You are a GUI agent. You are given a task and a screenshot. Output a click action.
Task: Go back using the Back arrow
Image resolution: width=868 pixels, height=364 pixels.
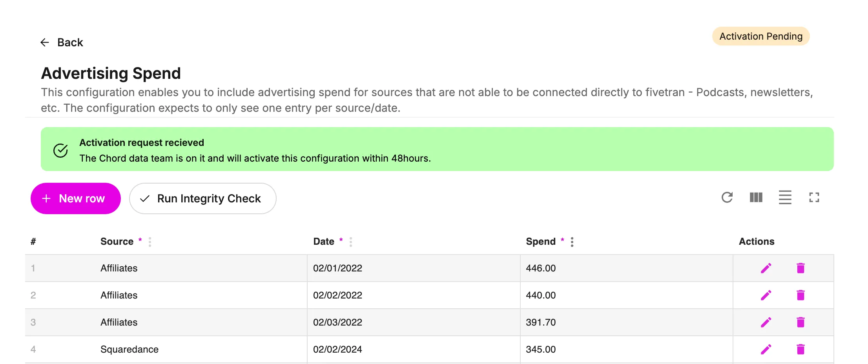[62, 42]
